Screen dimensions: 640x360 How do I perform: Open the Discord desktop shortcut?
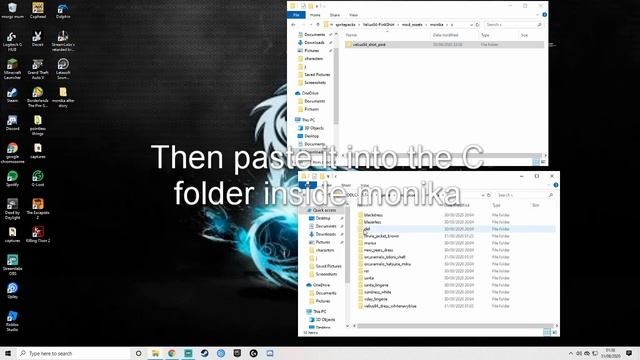click(x=12, y=122)
